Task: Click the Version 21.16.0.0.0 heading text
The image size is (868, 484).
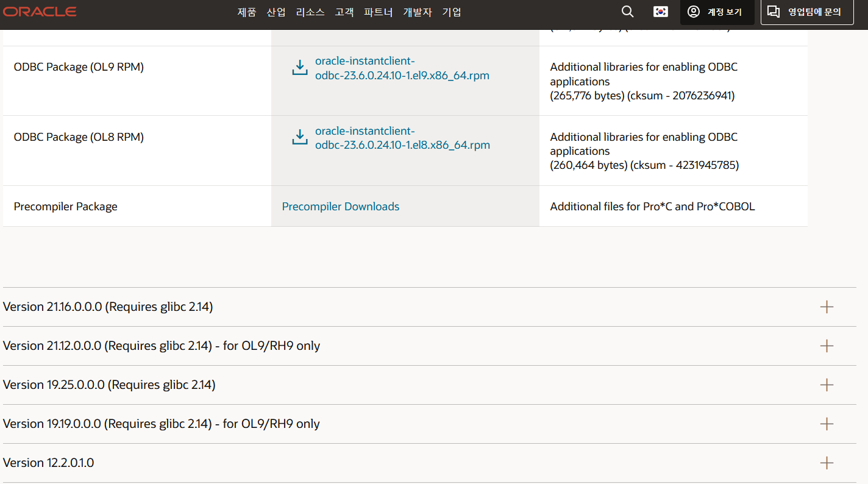Action: coord(108,307)
